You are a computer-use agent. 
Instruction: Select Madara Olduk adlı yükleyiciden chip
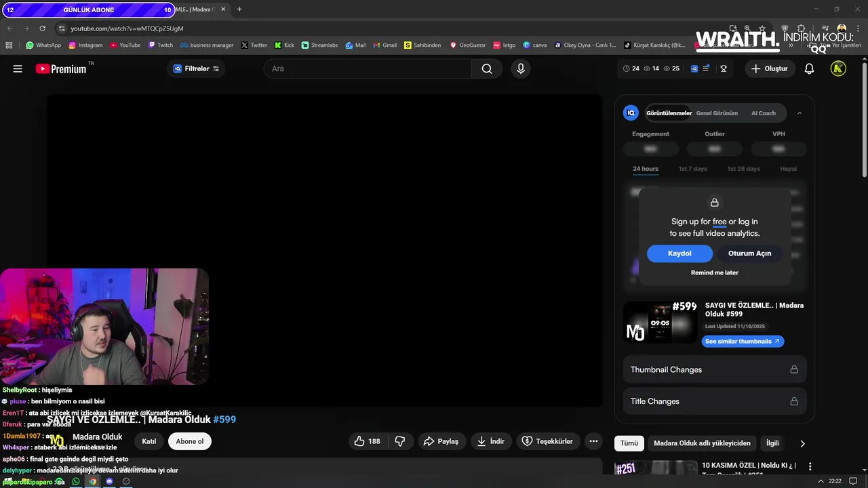click(702, 443)
